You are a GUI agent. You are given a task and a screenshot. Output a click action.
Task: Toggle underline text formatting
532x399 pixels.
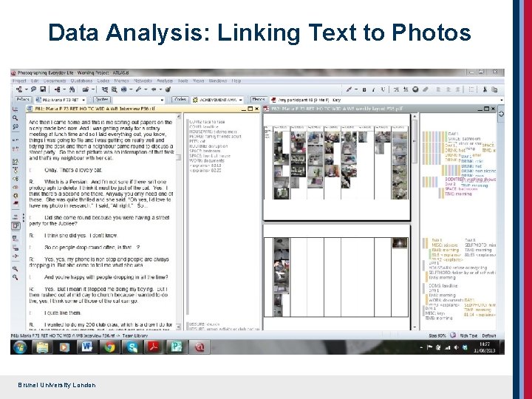[383, 89]
